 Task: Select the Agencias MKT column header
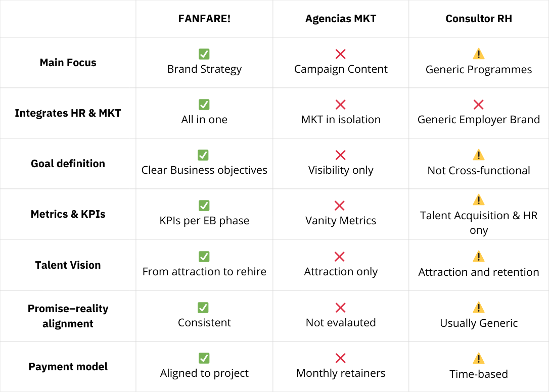pos(341,19)
